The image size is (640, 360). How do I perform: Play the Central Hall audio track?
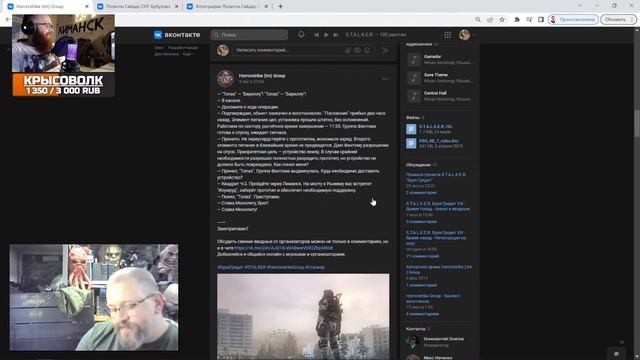pyautogui.click(x=414, y=96)
